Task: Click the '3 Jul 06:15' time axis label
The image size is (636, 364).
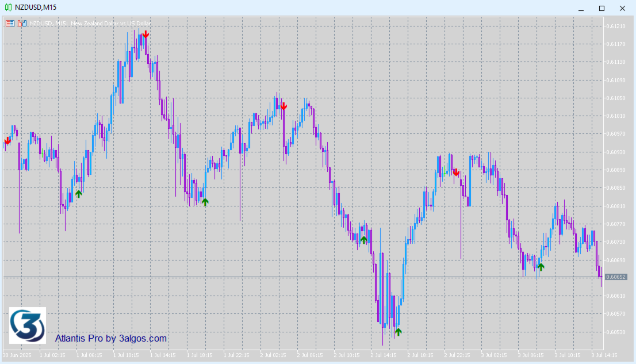Action: (531, 355)
